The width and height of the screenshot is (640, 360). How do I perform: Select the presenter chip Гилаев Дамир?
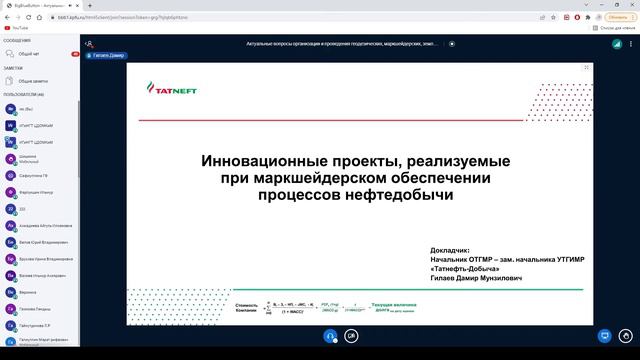(107, 56)
